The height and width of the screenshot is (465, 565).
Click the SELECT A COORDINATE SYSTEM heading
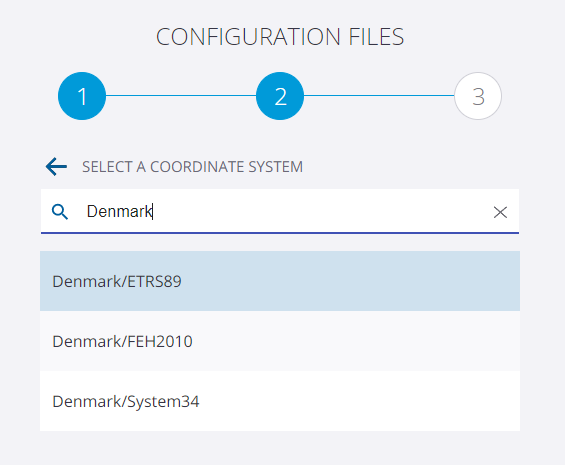pos(192,167)
